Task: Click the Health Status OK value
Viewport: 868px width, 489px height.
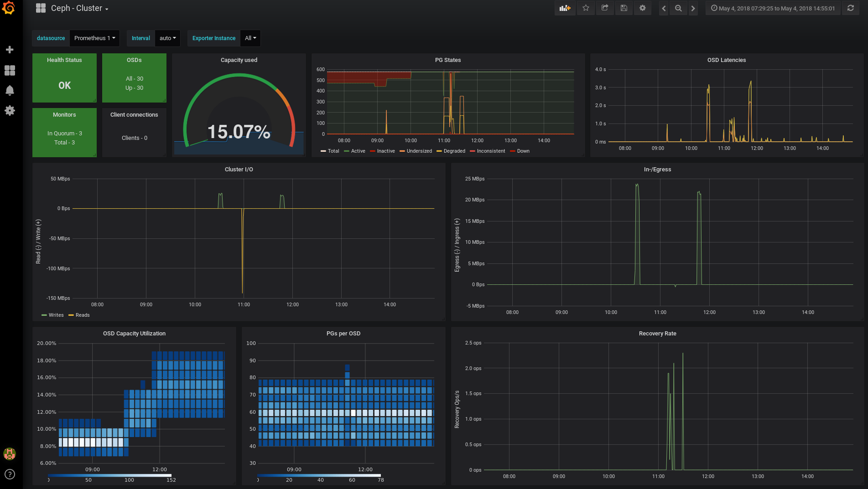Action: pyautogui.click(x=65, y=85)
